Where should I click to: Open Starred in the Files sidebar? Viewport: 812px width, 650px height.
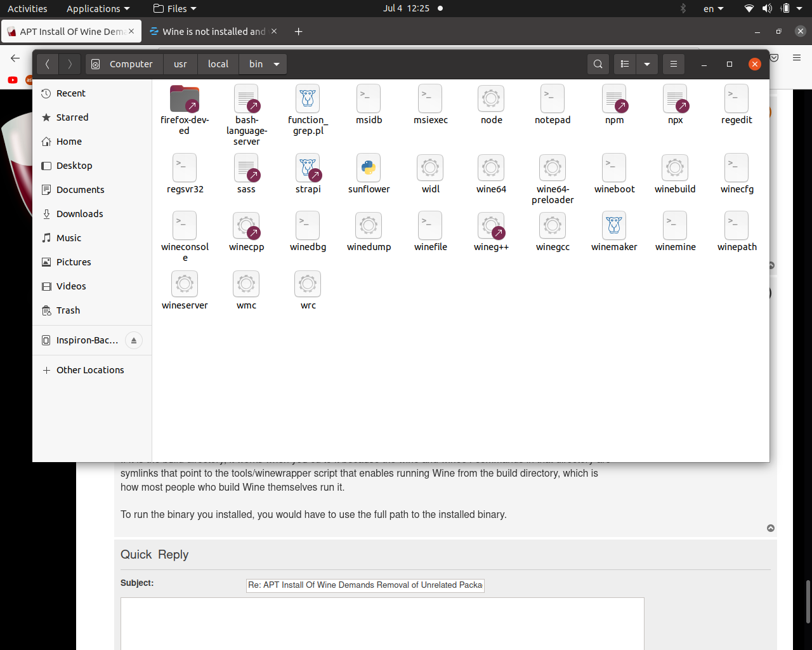pyautogui.click(x=92, y=117)
